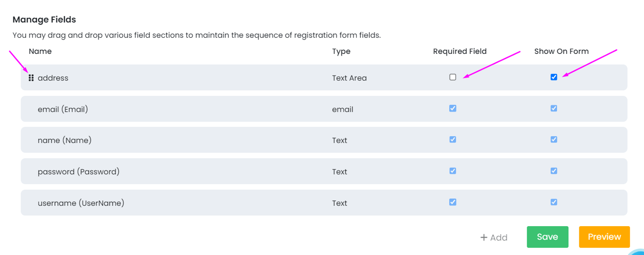Select the username (UserName) field row

tap(81, 203)
